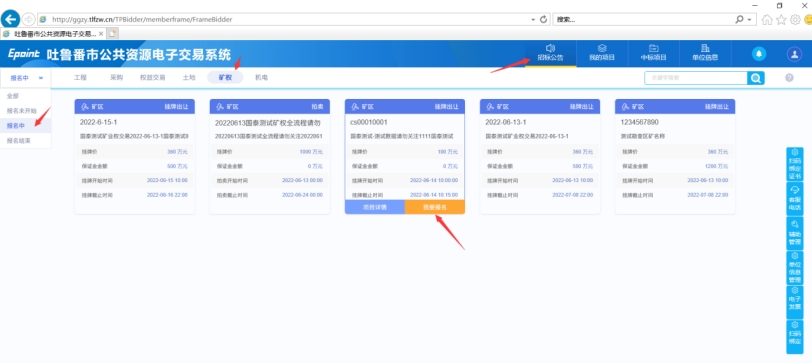Click the 1000 万元 listing price
The height and width of the screenshot is (363, 812).
pos(311,152)
